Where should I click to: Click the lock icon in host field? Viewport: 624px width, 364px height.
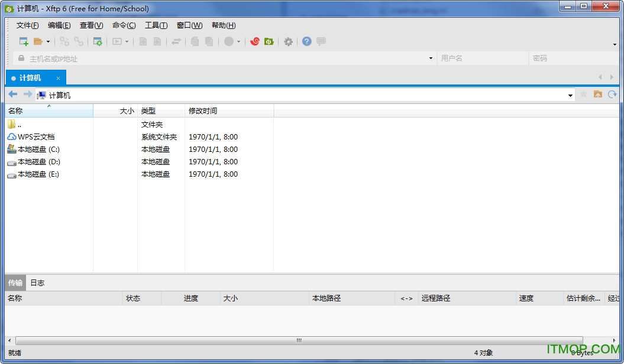click(21, 58)
